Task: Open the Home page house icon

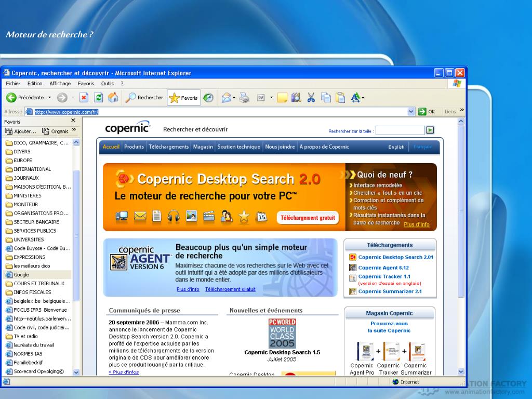Action: [113, 98]
